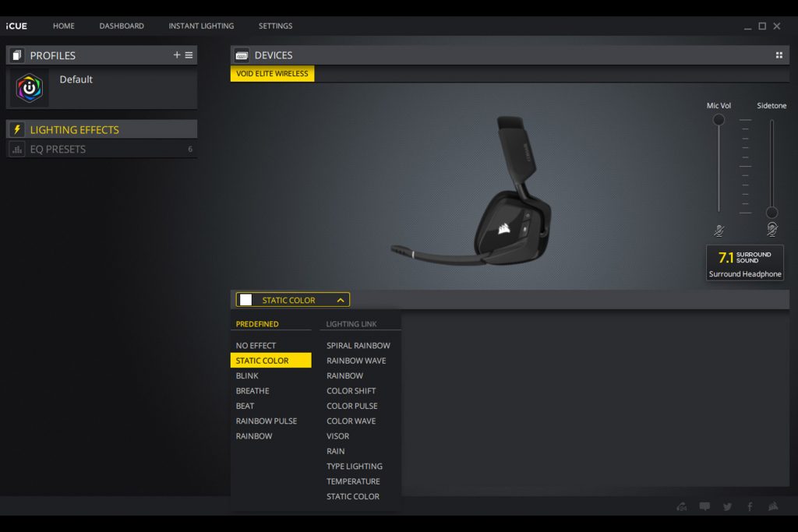
Task: Open the feedback chat bubble icon
Action: (704, 506)
